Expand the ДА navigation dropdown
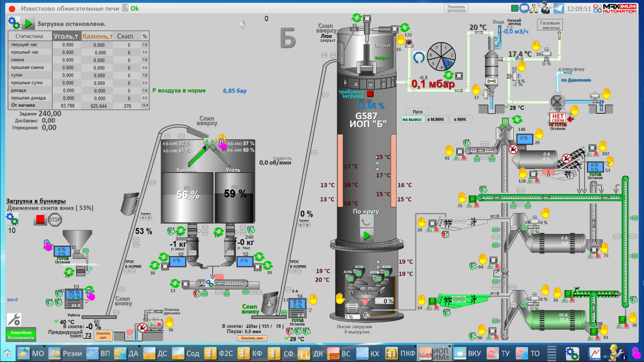 tap(139, 346)
